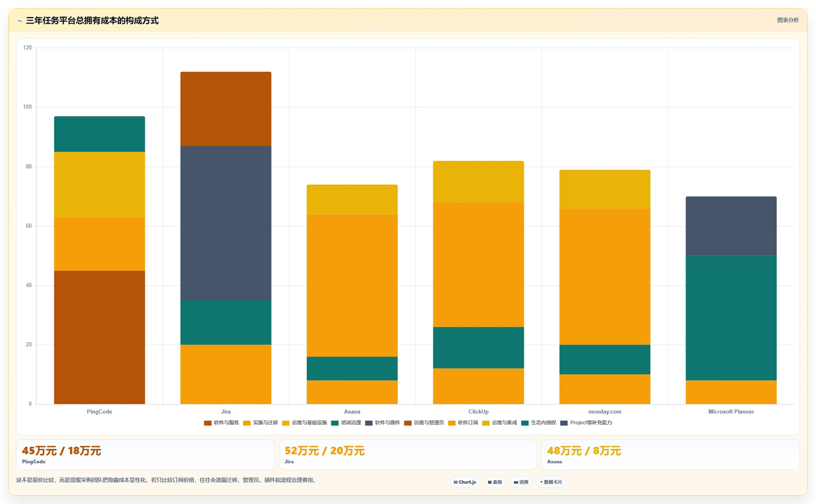The height and width of the screenshot is (504, 816).
Task: Click the orange segment of the Jira bar
Action: (226, 374)
